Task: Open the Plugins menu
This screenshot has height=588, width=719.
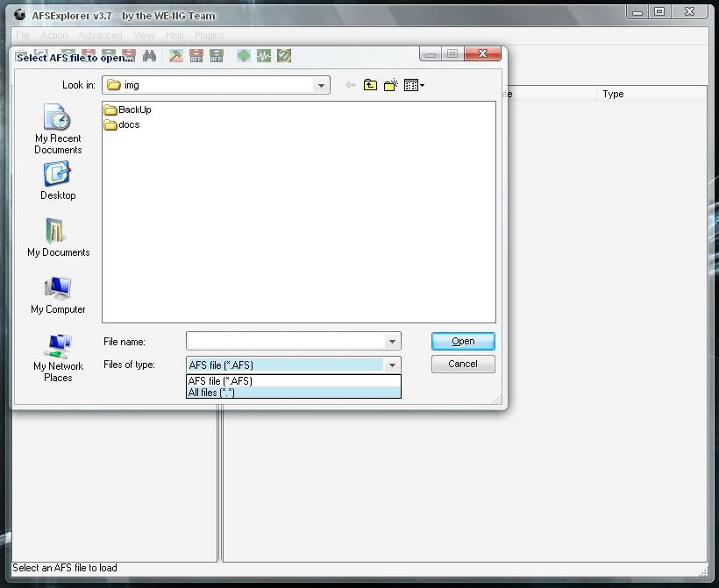Action: point(209,35)
